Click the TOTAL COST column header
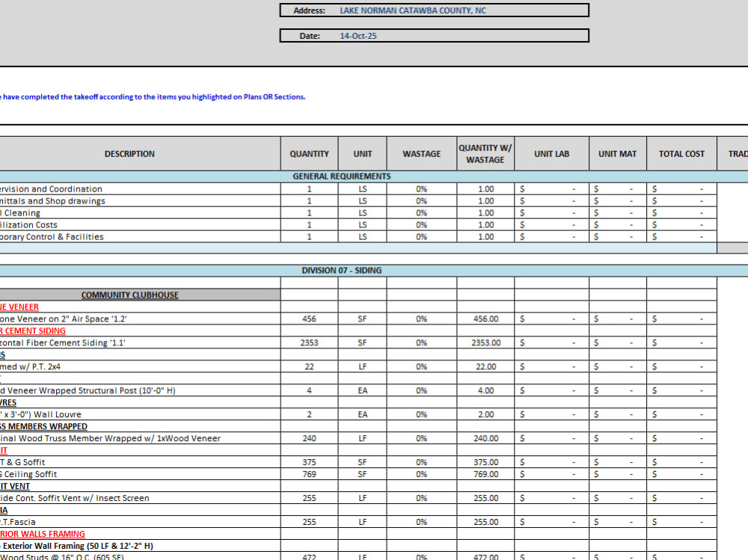The width and height of the screenshot is (748, 560). [x=681, y=153]
